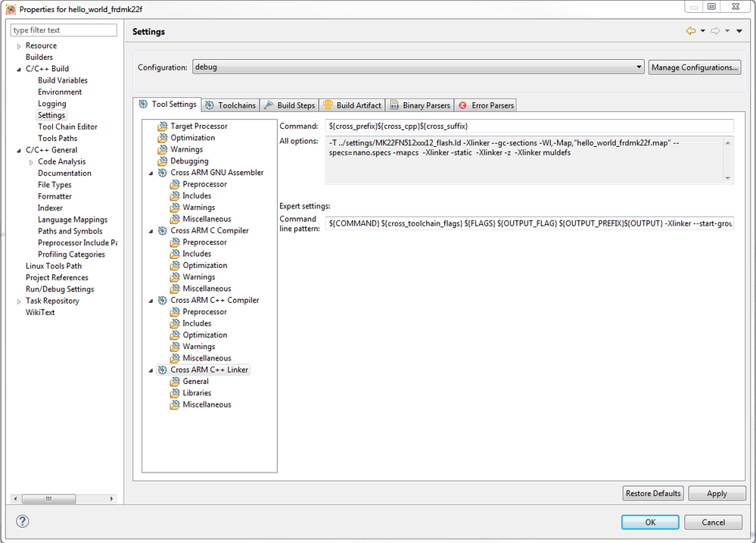Click the All options scroll down arrow
756x543 pixels.
[x=727, y=178]
